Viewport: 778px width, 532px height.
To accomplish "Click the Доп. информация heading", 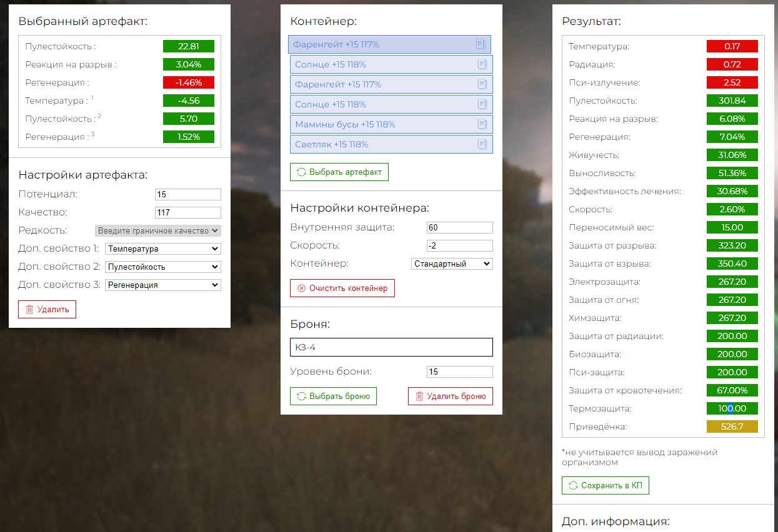I will pyautogui.click(x=616, y=521).
